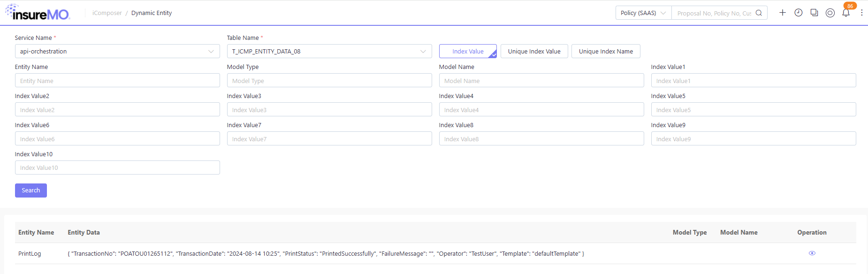Open the Table Name dropdown
This screenshot has width=868, height=274.
329,51
